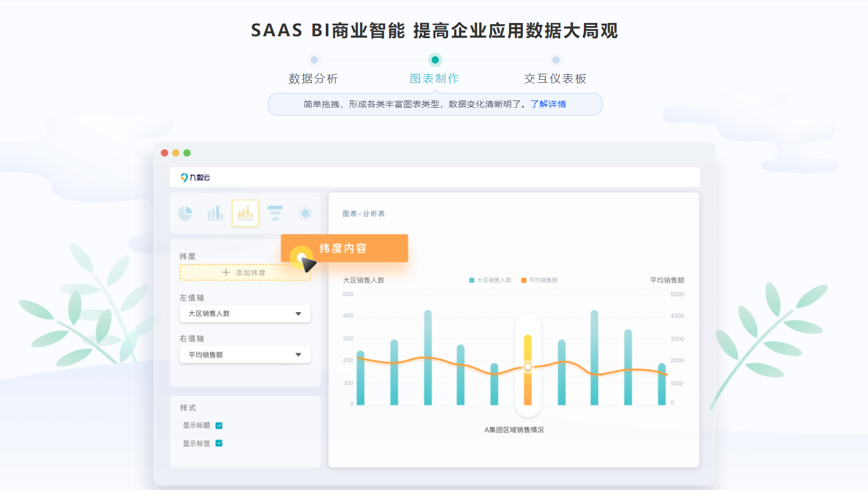
Task: Select the 图表制作 tab
Action: click(434, 78)
